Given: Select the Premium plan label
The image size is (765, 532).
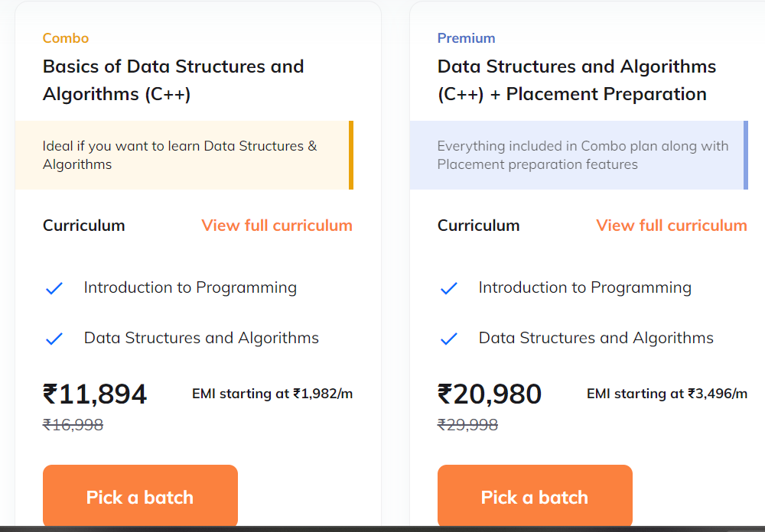Looking at the screenshot, I should (467, 38).
